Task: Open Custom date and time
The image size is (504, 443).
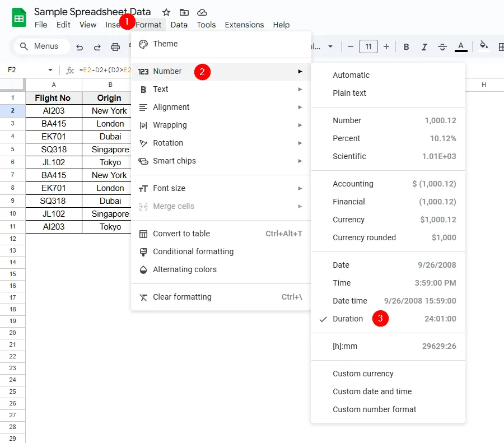Action: coord(388,392)
